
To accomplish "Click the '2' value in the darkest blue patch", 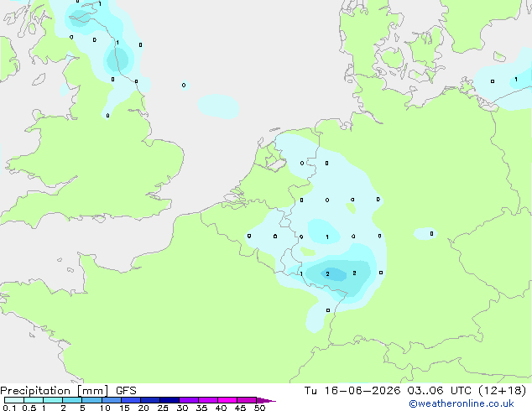I will (327, 273).
